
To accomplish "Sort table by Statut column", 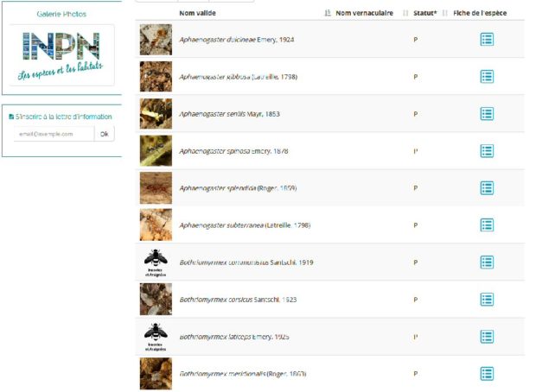I will (424, 13).
